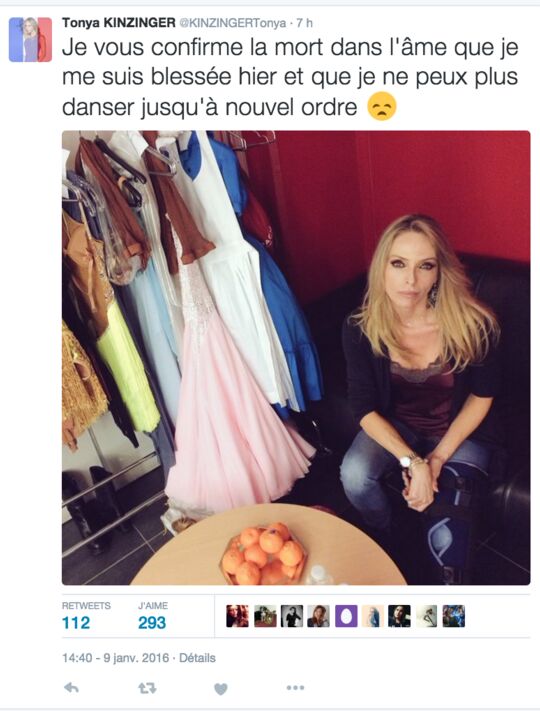Open the first liker avatar thumbnail
The width and height of the screenshot is (540, 711).
238,616
